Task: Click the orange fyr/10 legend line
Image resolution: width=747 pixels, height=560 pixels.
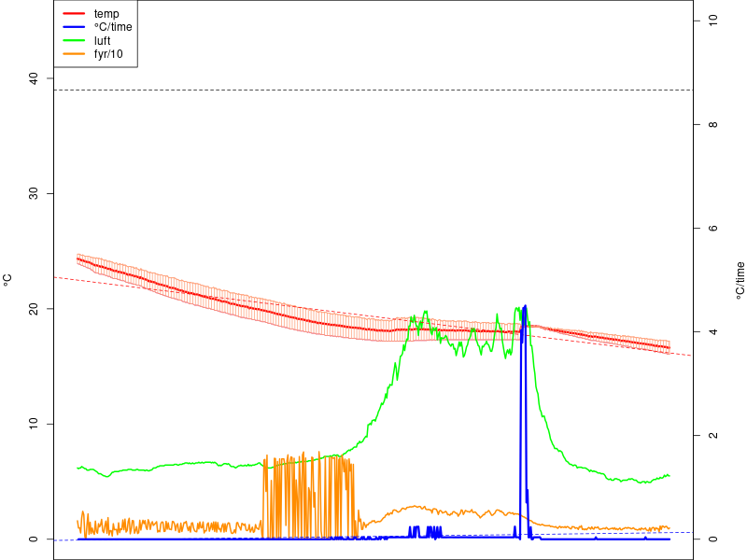Action: (x=74, y=54)
